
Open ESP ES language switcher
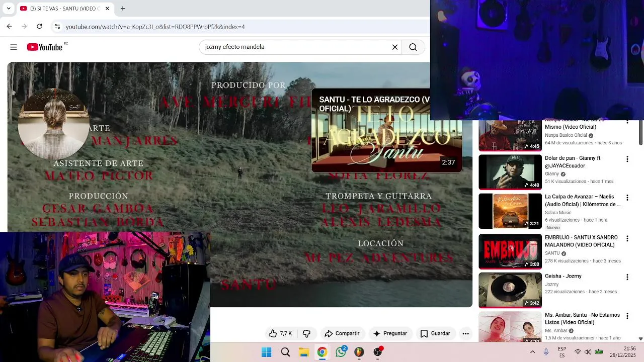tap(562, 352)
